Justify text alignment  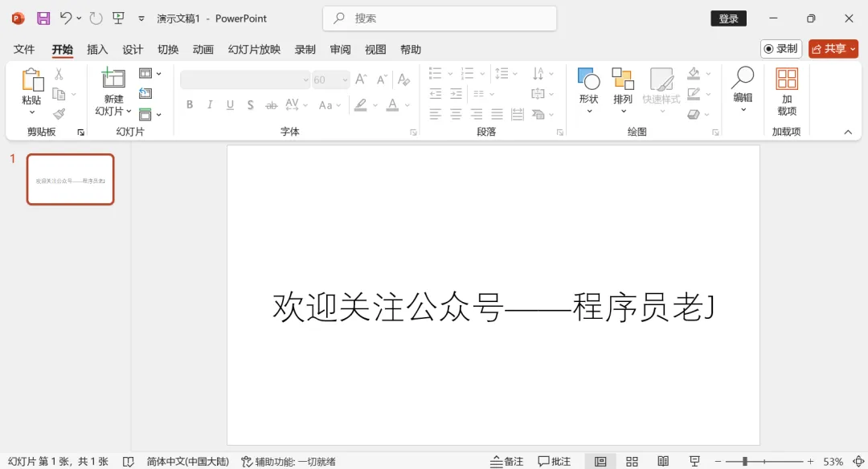pyautogui.click(x=497, y=115)
